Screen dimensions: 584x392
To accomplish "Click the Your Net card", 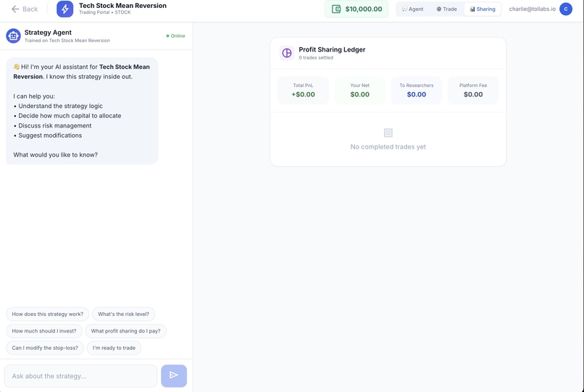I will (x=360, y=91).
